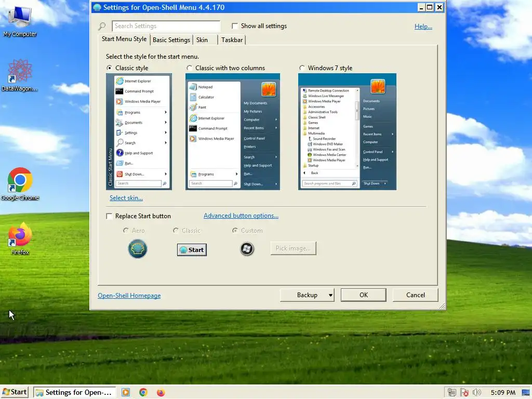This screenshot has width=532, height=399.
Task: Open the Help link
Action: (x=423, y=26)
